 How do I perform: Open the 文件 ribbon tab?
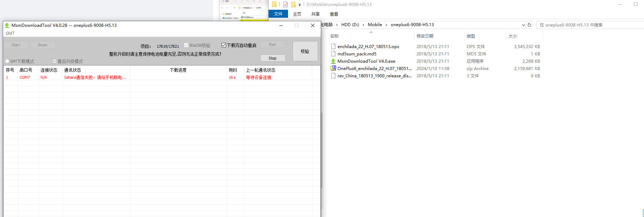278,14
